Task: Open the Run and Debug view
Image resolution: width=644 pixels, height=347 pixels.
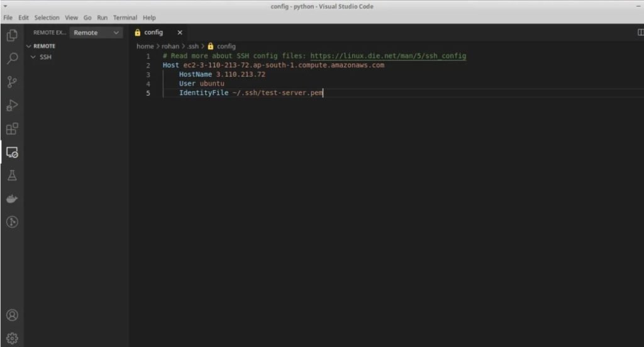Action: pos(12,105)
